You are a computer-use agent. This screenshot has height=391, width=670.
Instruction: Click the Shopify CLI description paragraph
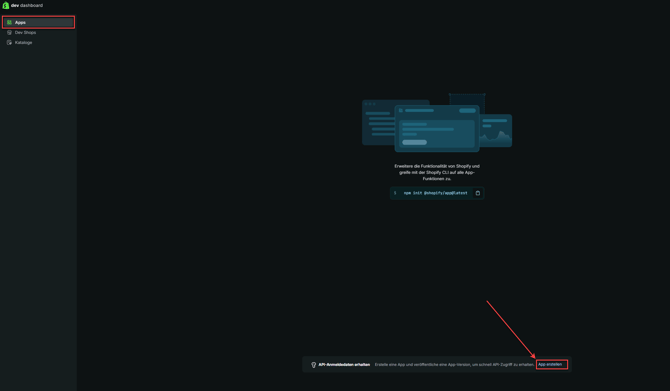point(437,172)
